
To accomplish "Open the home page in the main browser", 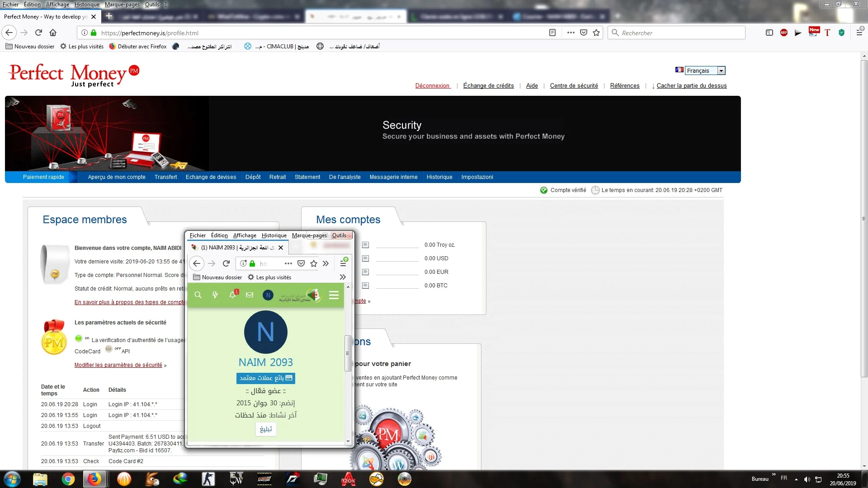I will pos(53,33).
